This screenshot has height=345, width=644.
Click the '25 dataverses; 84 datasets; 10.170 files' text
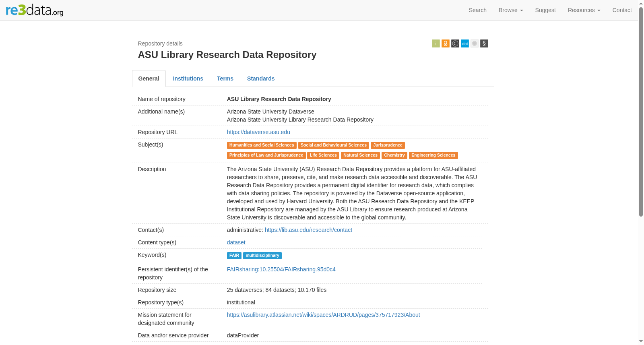tap(277, 290)
